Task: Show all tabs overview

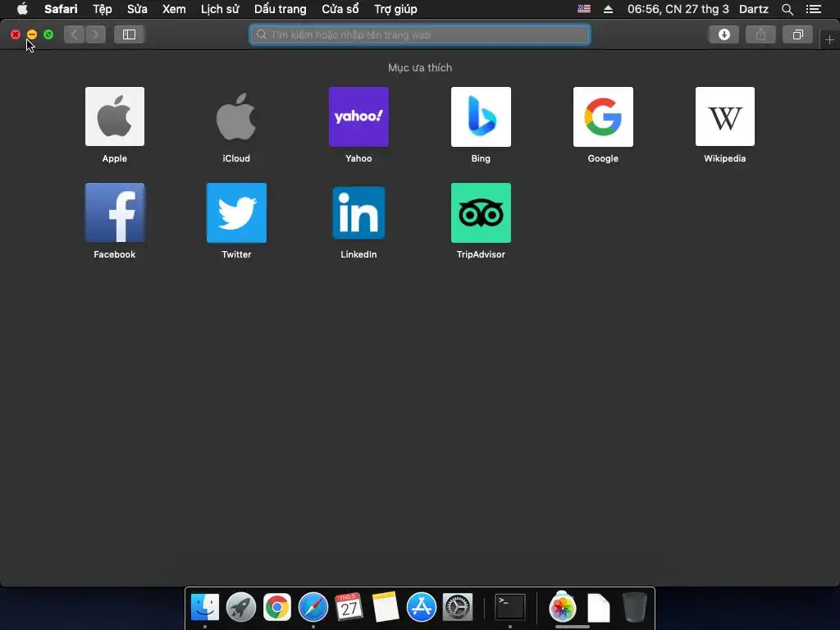Action: [x=797, y=34]
